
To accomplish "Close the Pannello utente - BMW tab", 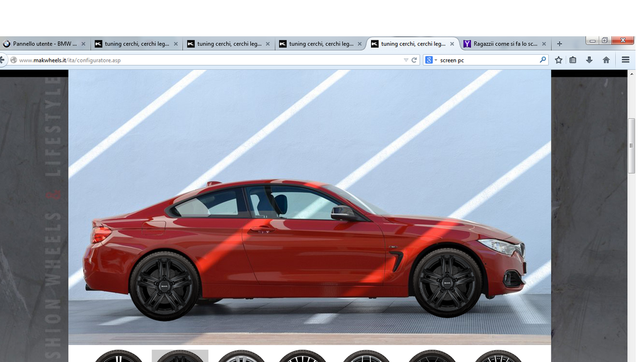I will (x=84, y=44).
